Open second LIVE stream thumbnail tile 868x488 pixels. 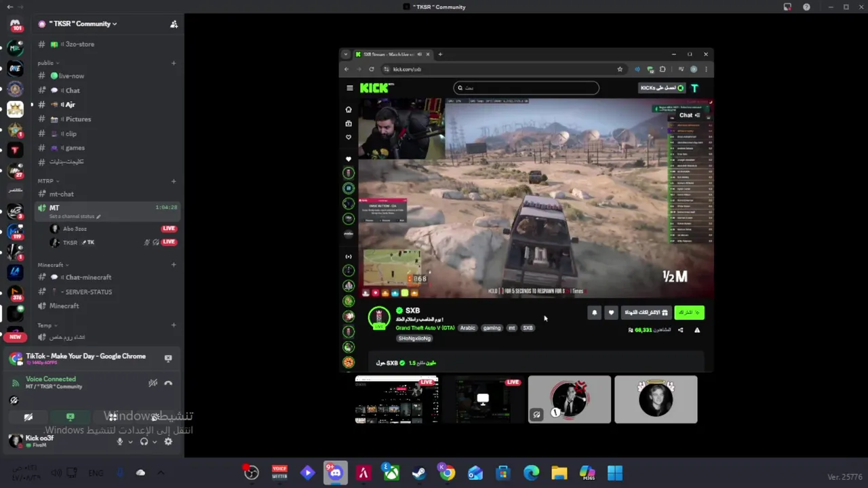(x=483, y=400)
